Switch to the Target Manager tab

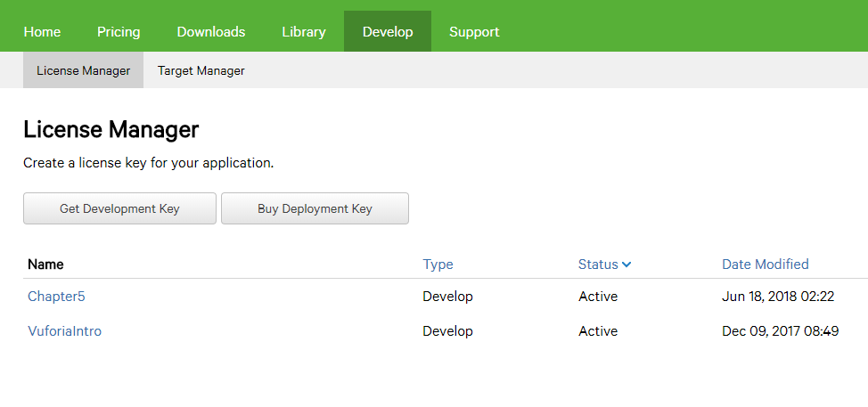(201, 70)
